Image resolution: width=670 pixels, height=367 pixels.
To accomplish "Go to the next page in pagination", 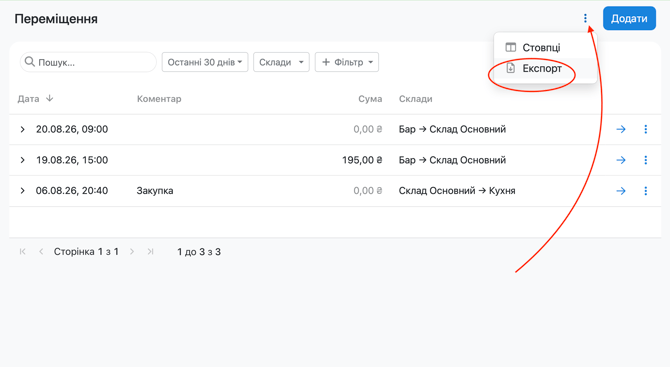I will tap(132, 252).
